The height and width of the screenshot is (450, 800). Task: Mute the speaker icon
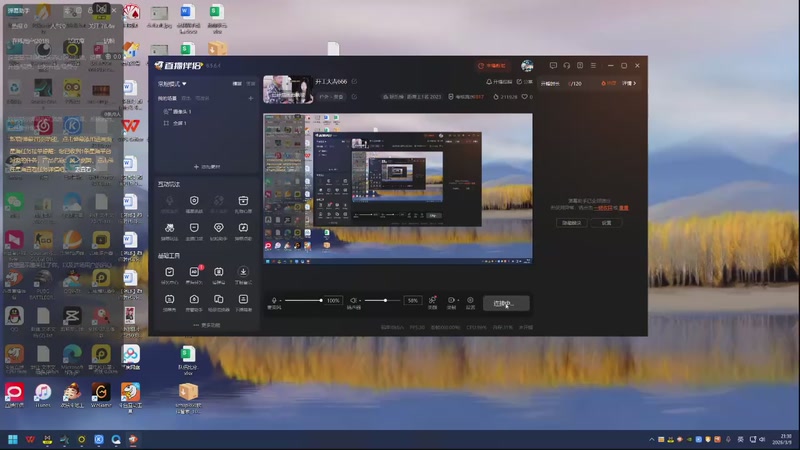point(353,301)
